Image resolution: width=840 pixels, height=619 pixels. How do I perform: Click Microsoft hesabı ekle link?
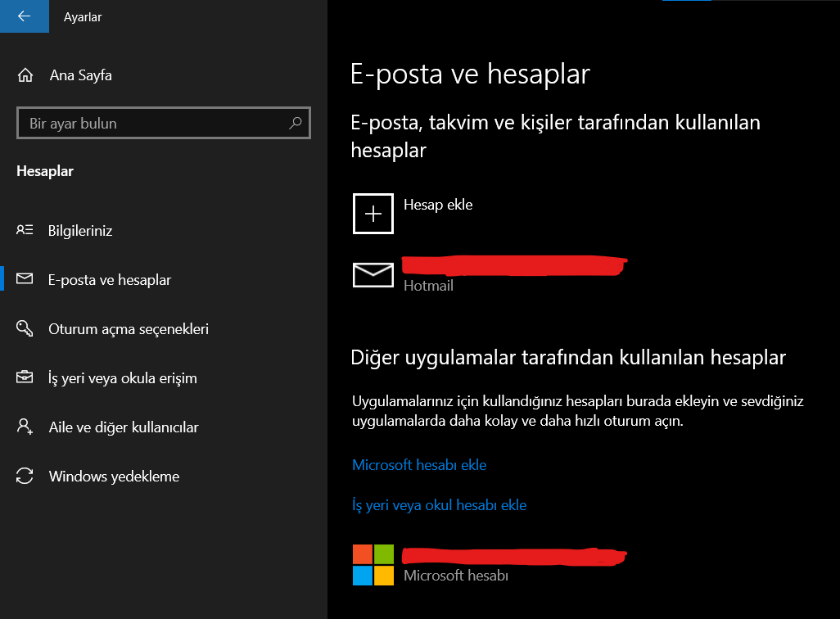[x=419, y=465]
